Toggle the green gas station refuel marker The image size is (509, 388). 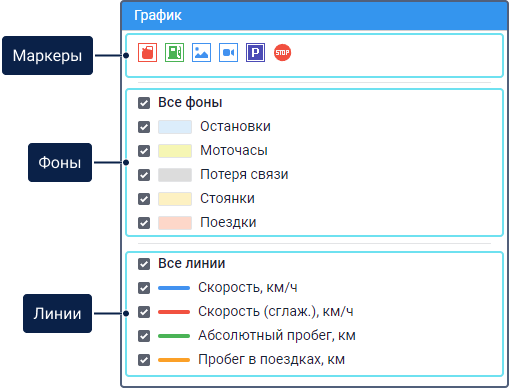(x=174, y=53)
